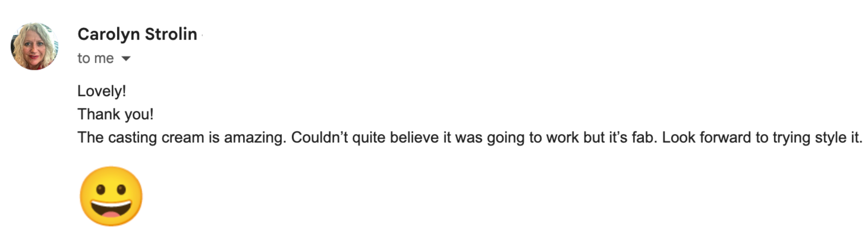Click the word "fab" in the message

pos(644,137)
